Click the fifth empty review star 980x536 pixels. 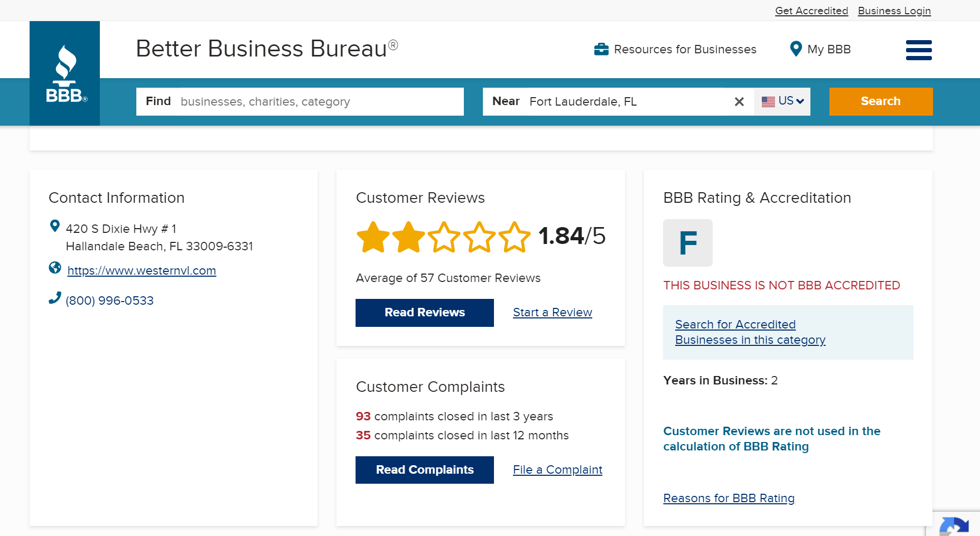[x=514, y=237]
